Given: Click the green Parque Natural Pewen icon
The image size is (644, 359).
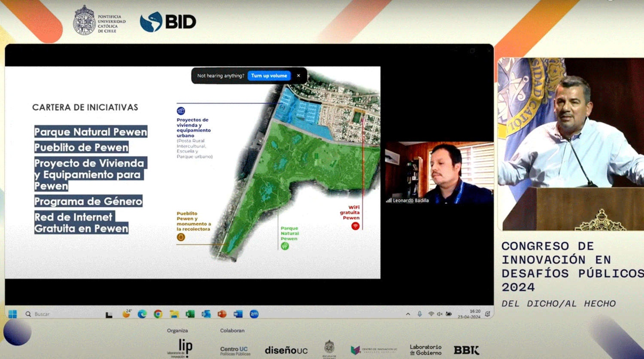Looking at the screenshot, I should click(285, 246).
